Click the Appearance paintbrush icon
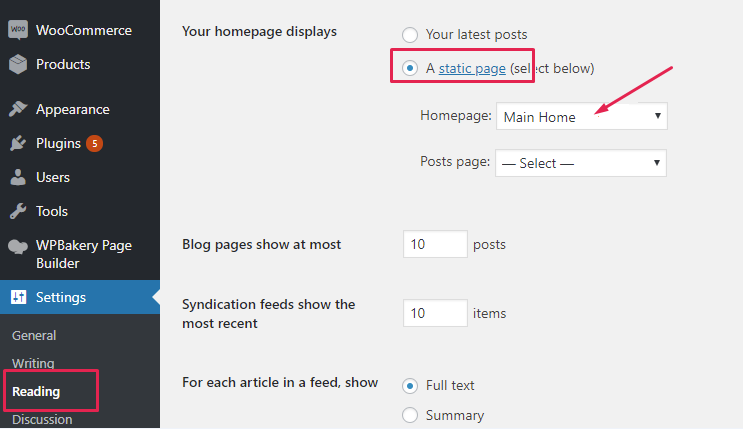Screen dimensions: 743x429 [x=18, y=109]
